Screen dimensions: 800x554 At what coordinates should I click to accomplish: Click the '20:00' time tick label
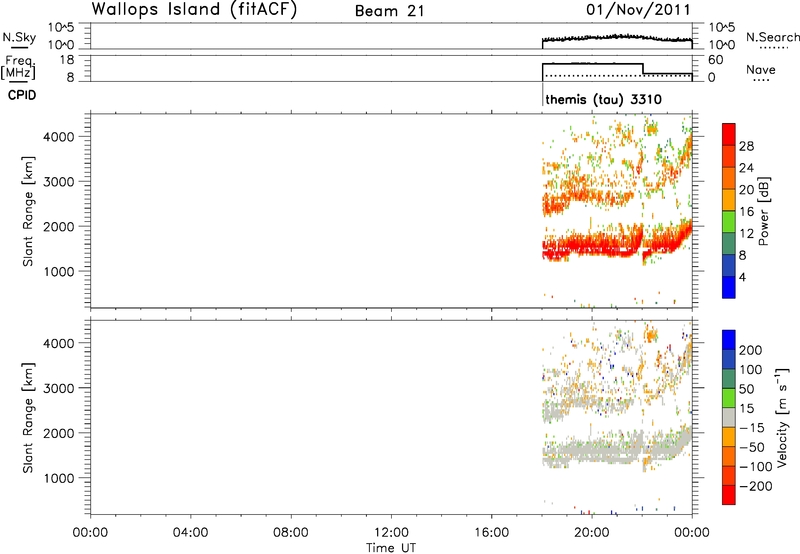point(592,533)
